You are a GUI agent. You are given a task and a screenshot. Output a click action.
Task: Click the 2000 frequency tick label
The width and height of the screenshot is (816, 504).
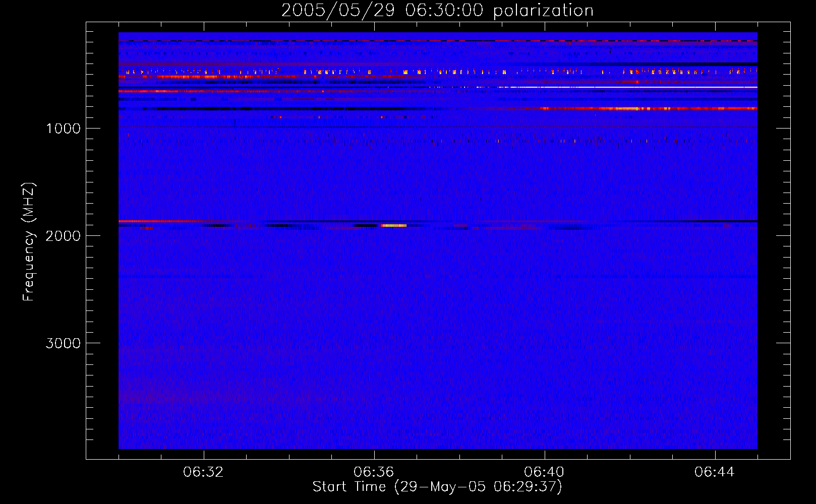click(x=63, y=236)
